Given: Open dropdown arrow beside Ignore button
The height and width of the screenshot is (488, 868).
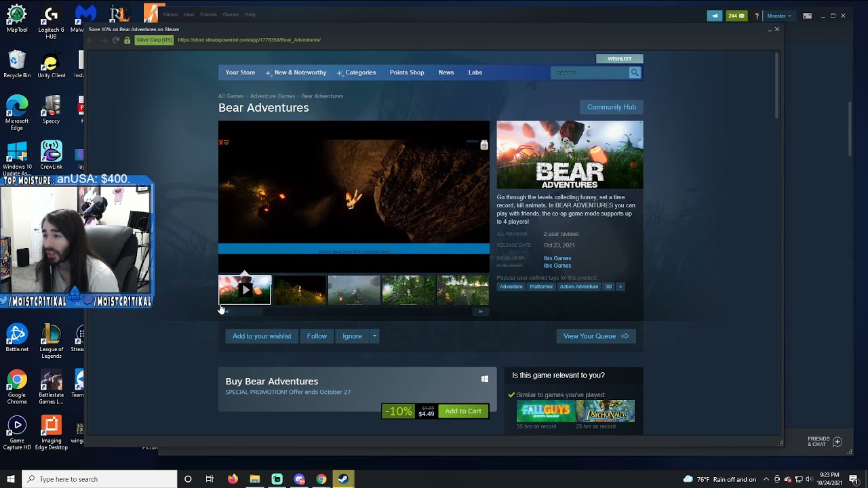Looking at the screenshot, I should pyautogui.click(x=374, y=336).
